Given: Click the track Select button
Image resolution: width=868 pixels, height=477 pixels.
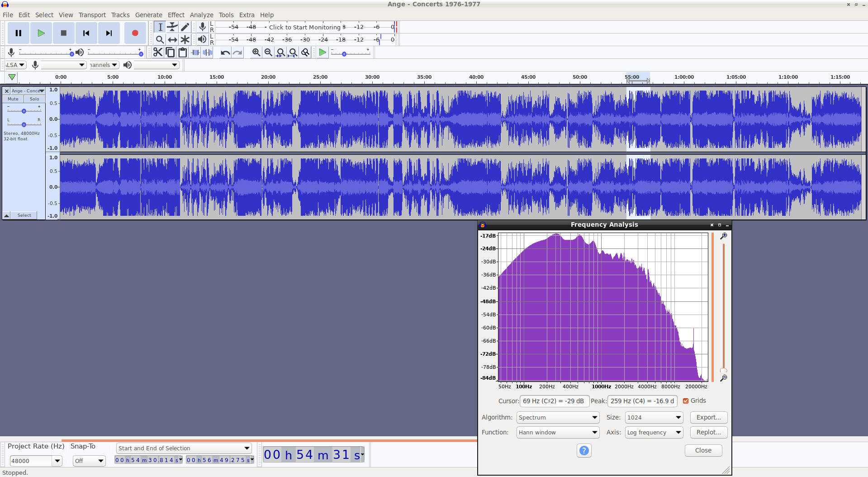Looking at the screenshot, I should 24,215.
